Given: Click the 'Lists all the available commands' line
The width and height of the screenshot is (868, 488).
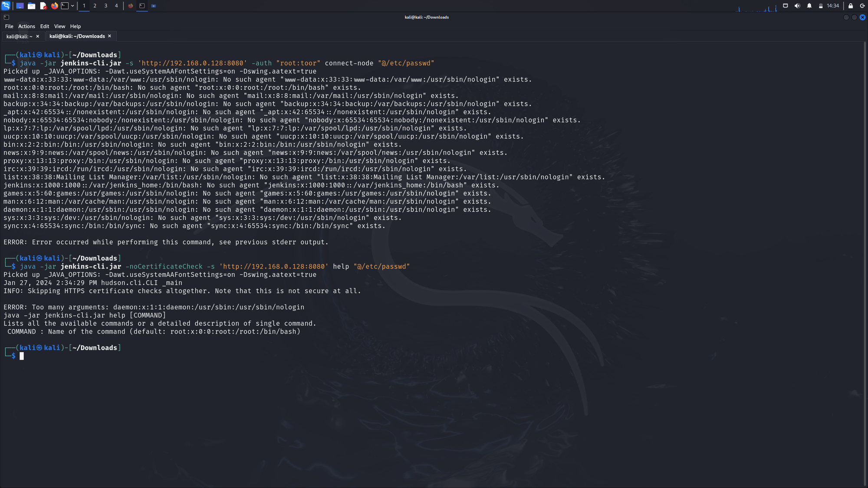Looking at the screenshot, I should (x=160, y=324).
